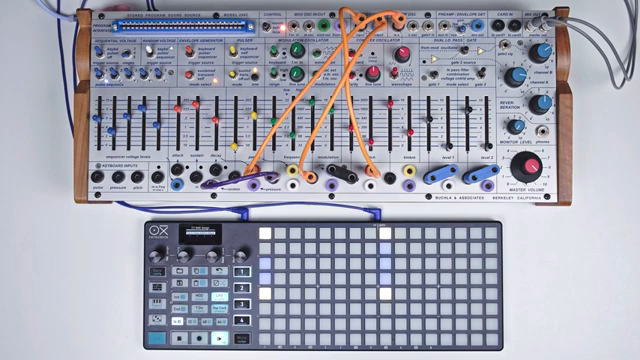Tap the lit white pad in the grid's top-left corner

(x=265, y=233)
